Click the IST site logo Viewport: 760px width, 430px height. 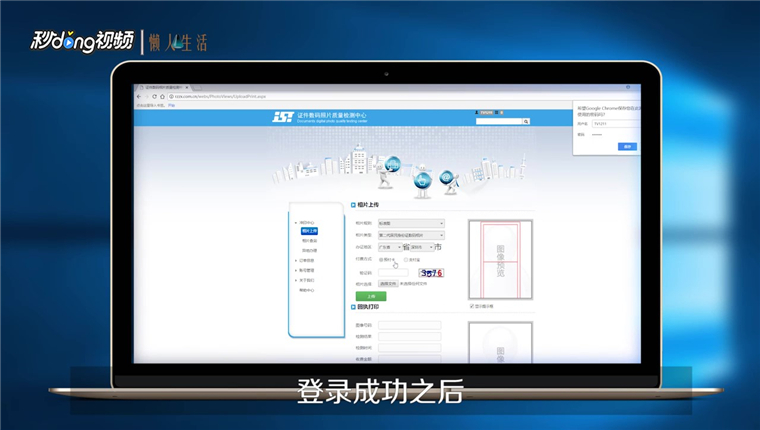click(x=283, y=117)
